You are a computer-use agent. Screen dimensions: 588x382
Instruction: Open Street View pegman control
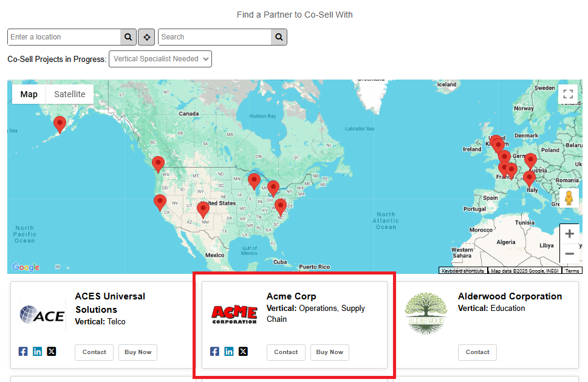coord(569,198)
